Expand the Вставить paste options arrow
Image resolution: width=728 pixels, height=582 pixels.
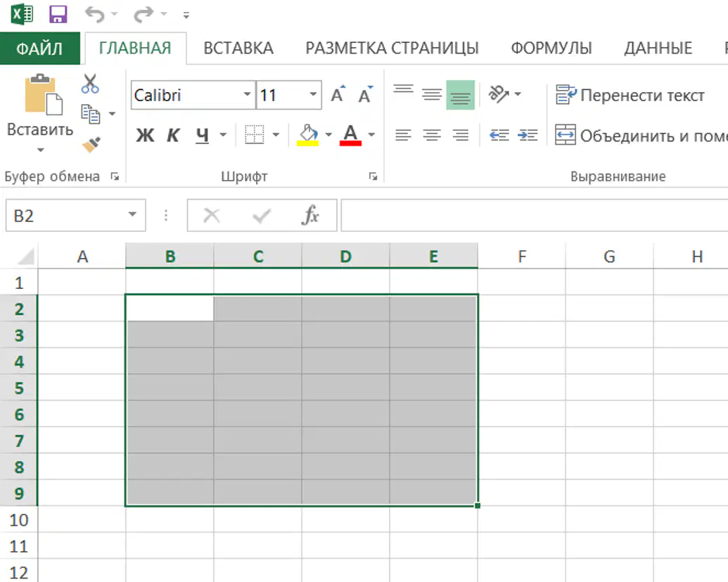(x=40, y=150)
